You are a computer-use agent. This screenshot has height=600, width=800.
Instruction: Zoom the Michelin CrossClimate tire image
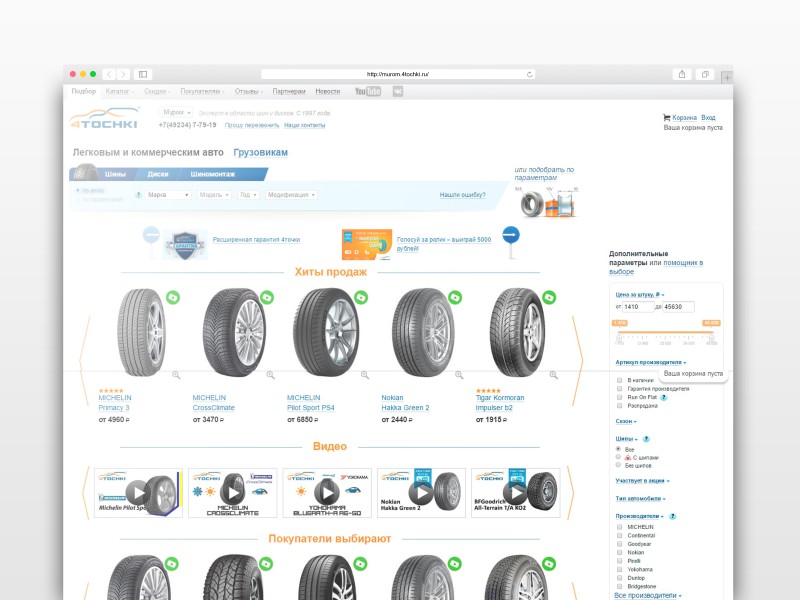coord(270,375)
